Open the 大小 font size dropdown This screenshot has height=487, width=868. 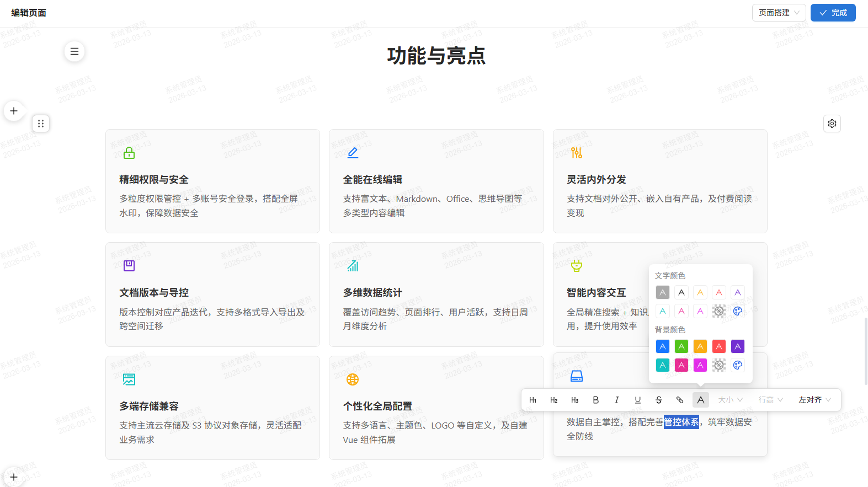(x=730, y=400)
